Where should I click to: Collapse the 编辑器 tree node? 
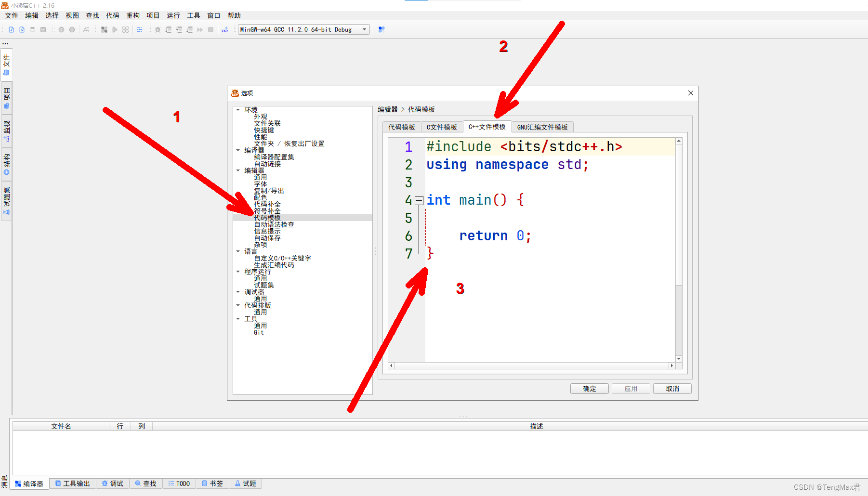click(x=238, y=170)
